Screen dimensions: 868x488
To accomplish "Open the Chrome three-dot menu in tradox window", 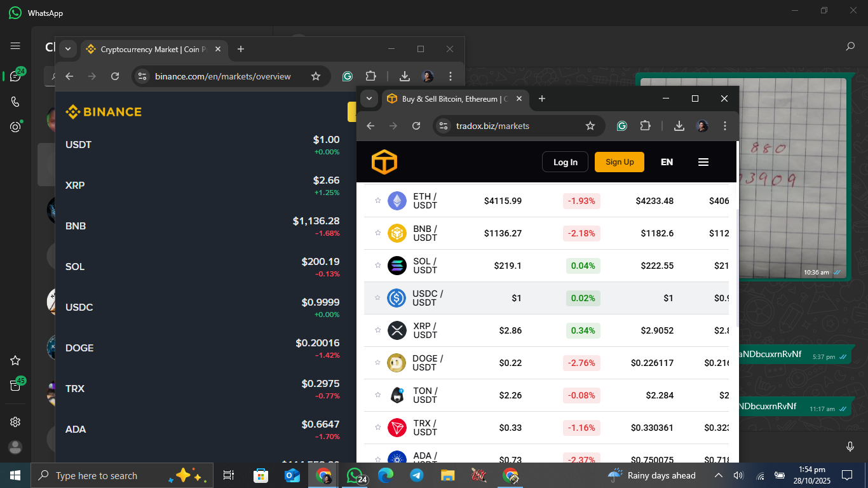I will (x=725, y=126).
